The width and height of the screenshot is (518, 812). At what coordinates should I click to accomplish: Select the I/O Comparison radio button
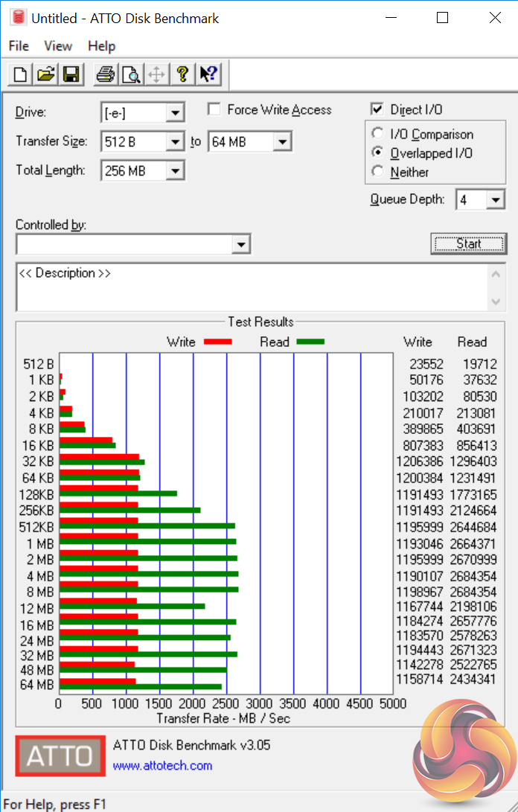tap(377, 134)
